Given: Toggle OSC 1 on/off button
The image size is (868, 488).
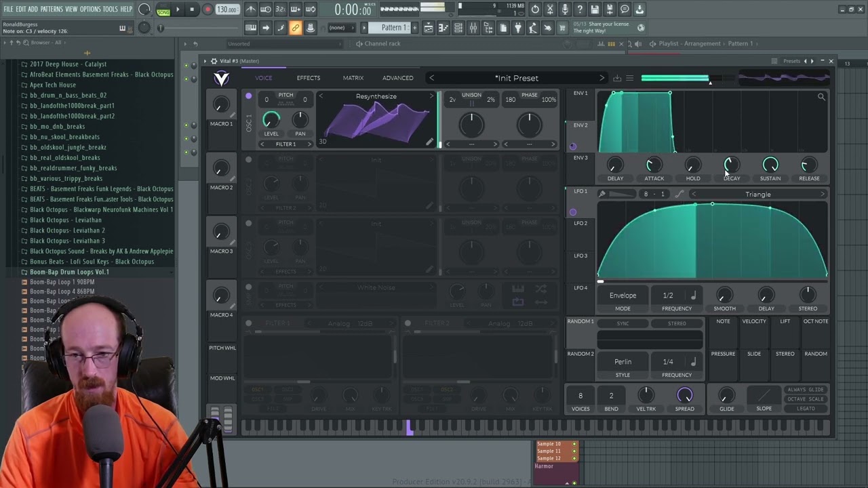Looking at the screenshot, I should [x=249, y=96].
